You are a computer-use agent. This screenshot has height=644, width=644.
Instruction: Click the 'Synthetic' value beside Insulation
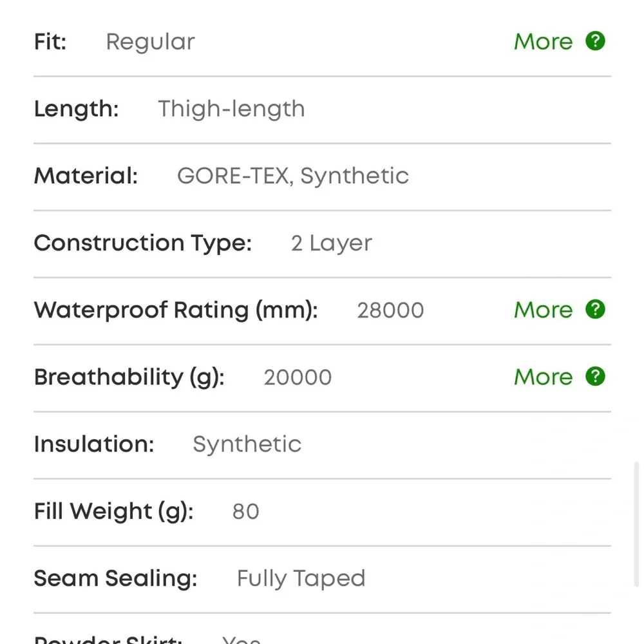pyautogui.click(x=247, y=444)
